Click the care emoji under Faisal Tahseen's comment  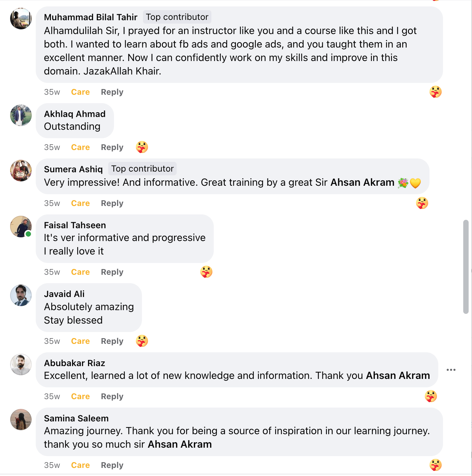[207, 271]
